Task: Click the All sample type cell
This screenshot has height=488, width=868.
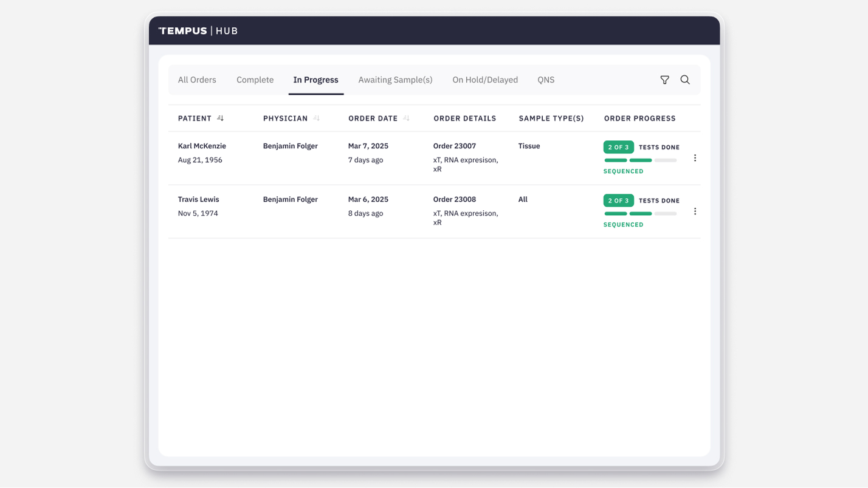Action: pyautogui.click(x=523, y=199)
